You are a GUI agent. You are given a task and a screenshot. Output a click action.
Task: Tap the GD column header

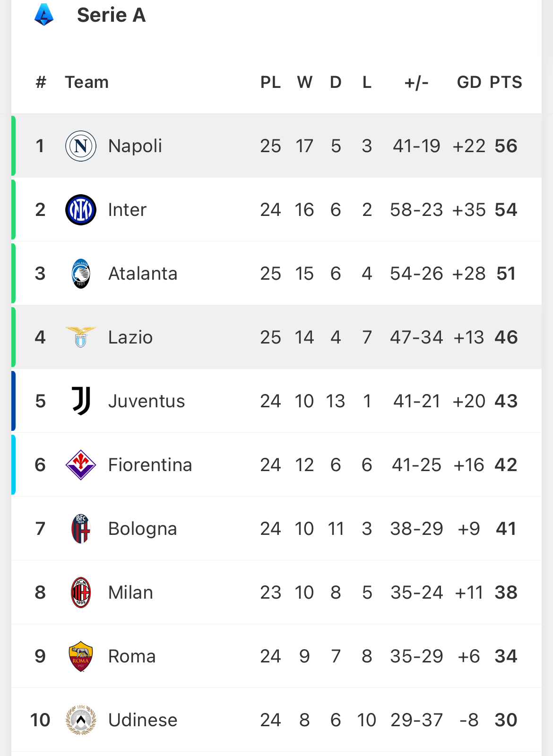[x=469, y=82]
